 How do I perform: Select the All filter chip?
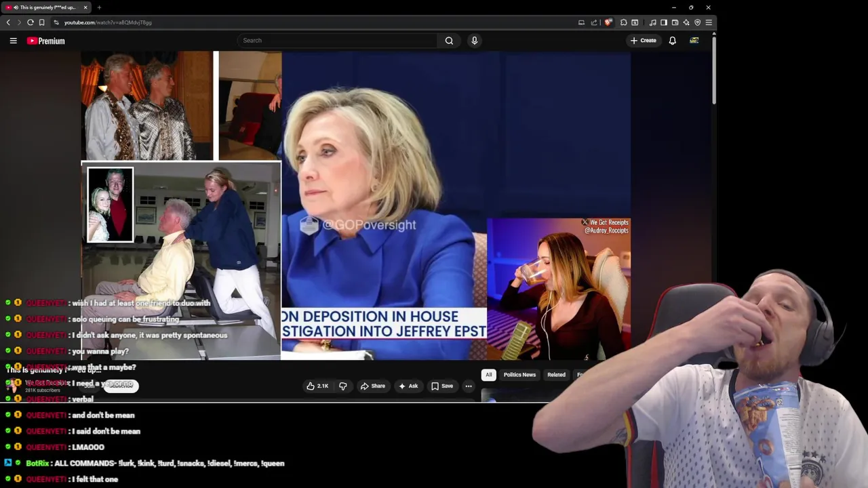tap(488, 375)
